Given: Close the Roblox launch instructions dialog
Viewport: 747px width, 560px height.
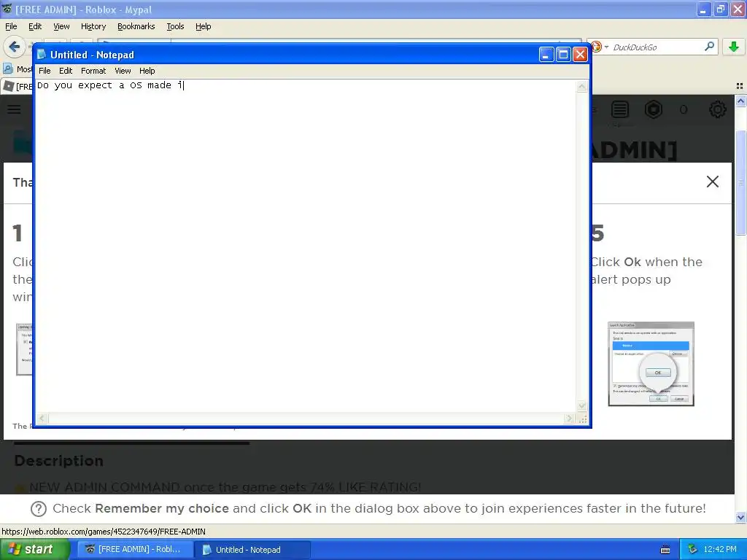Looking at the screenshot, I should (x=712, y=182).
